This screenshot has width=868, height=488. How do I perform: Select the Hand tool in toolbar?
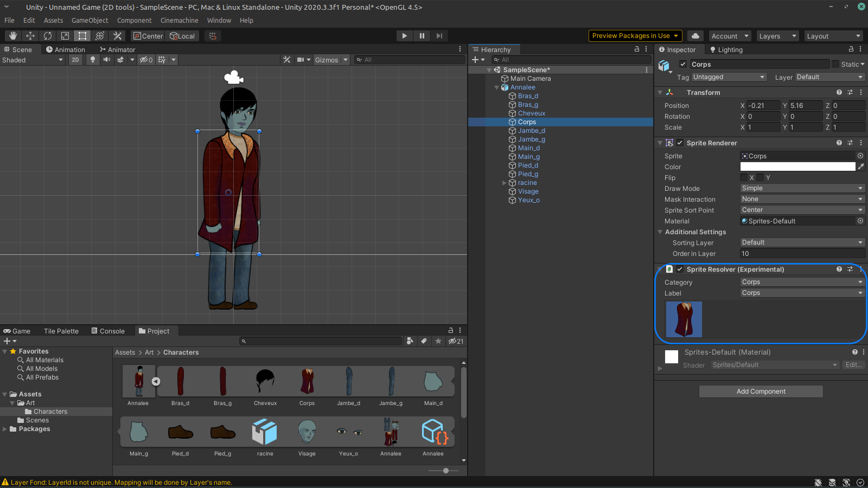13,36
